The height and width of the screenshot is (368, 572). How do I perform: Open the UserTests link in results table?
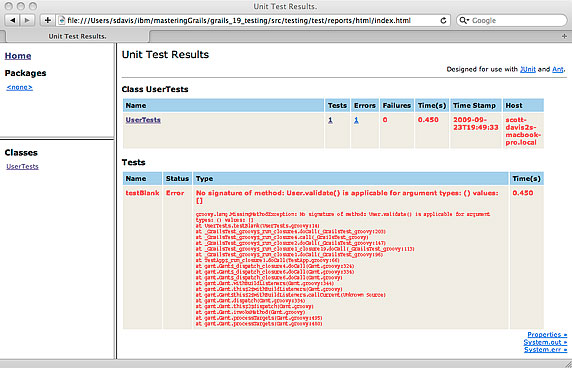coord(143,120)
